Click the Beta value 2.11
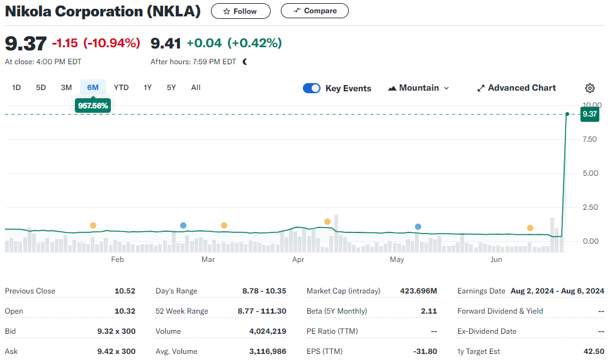The height and width of the screenshot is (364, 612). coord(429,311)
